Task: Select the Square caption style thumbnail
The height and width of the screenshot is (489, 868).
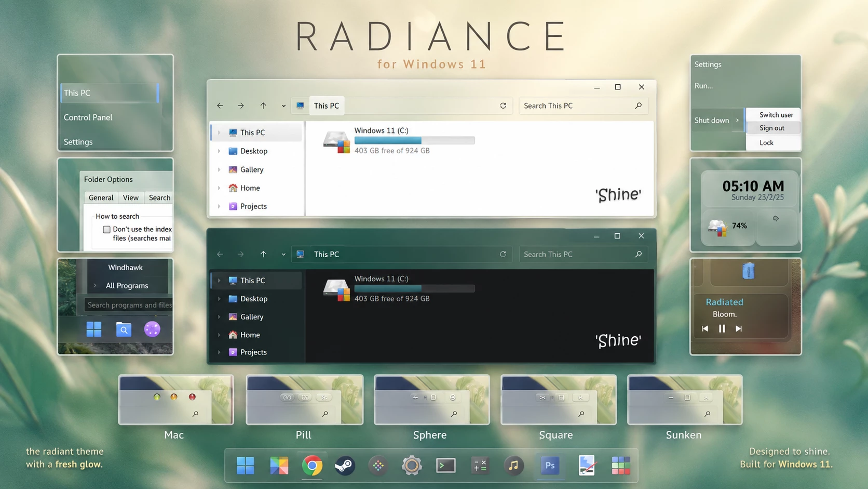Action: (x=559, y=400)
